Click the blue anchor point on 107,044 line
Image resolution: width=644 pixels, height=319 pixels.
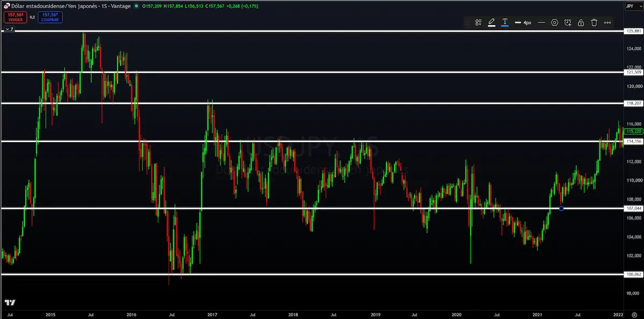click(561, 208)
